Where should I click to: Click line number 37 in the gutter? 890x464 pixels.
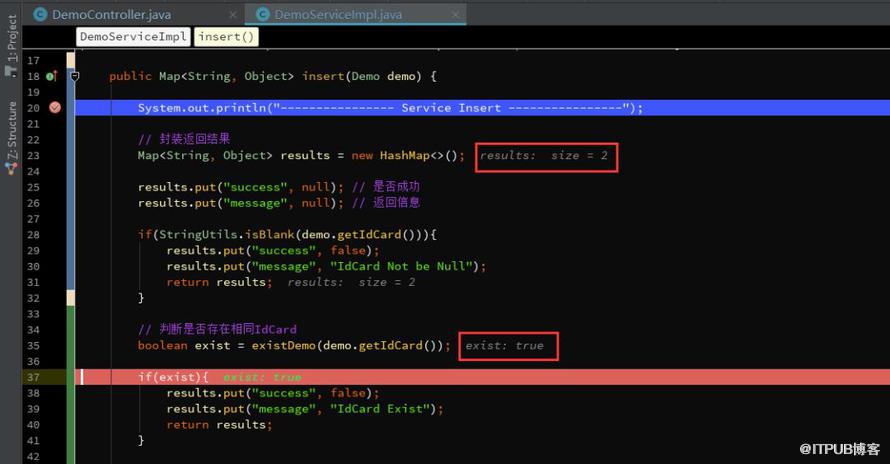click(33, 377)
